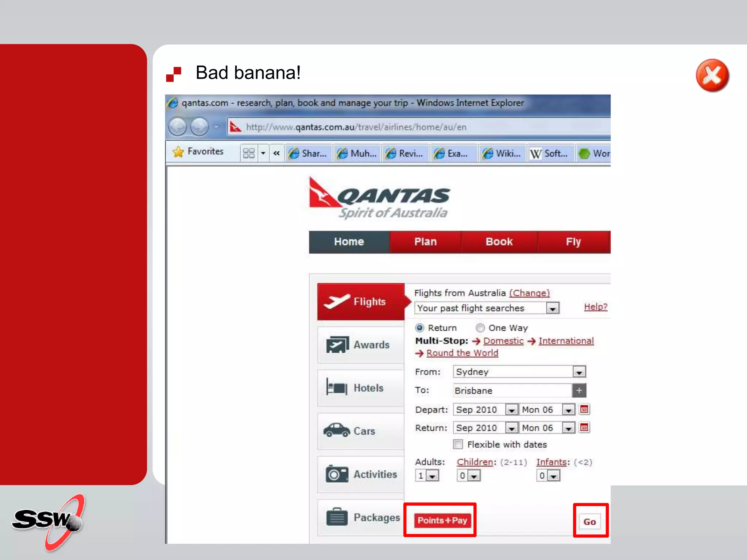
Task: Select the Return radio button
Action: [x=420, y=328]
